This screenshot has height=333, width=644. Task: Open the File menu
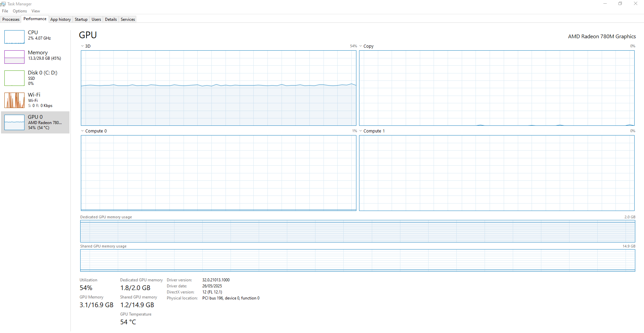(x=5, y=11)
